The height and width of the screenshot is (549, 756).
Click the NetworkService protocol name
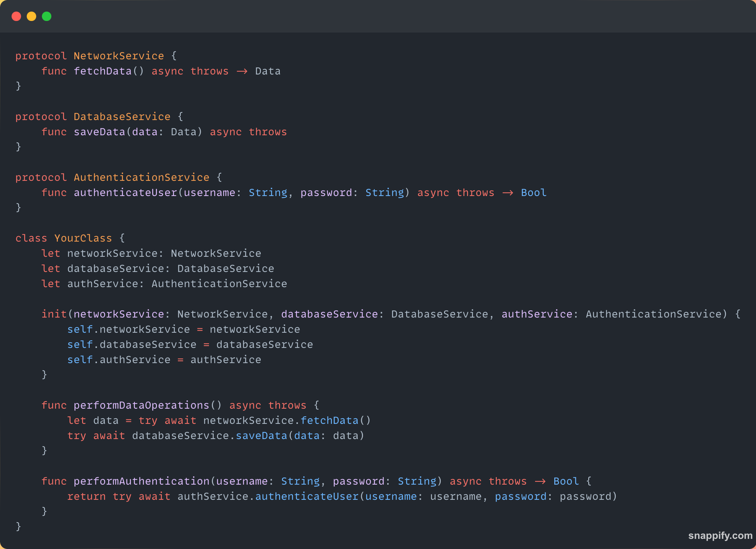coord(119,56)
